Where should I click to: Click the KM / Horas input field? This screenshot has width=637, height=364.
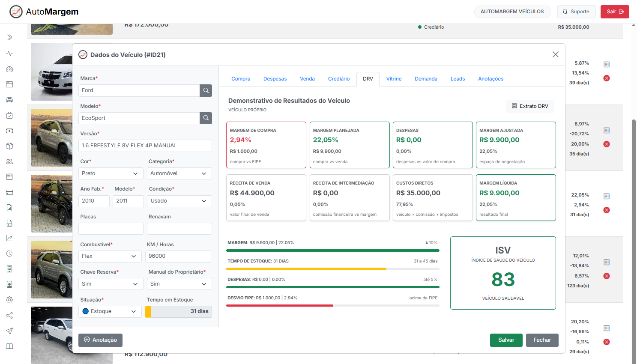179,256
